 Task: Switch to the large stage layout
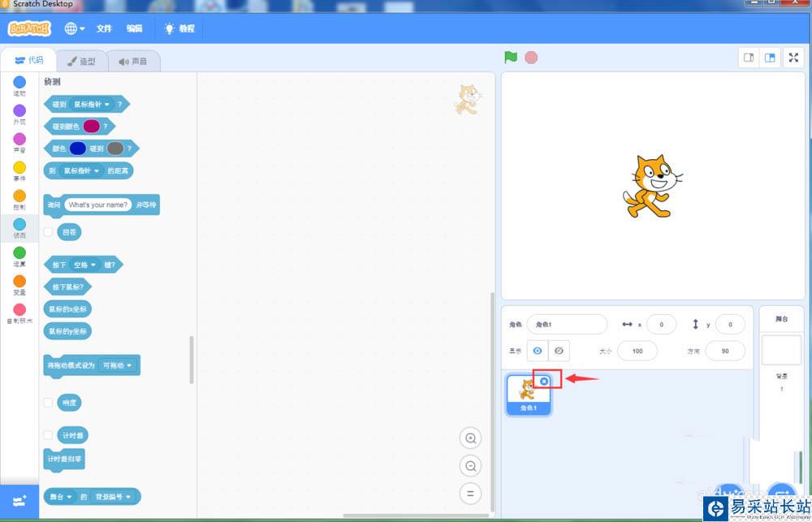click(x=770, y=58)
